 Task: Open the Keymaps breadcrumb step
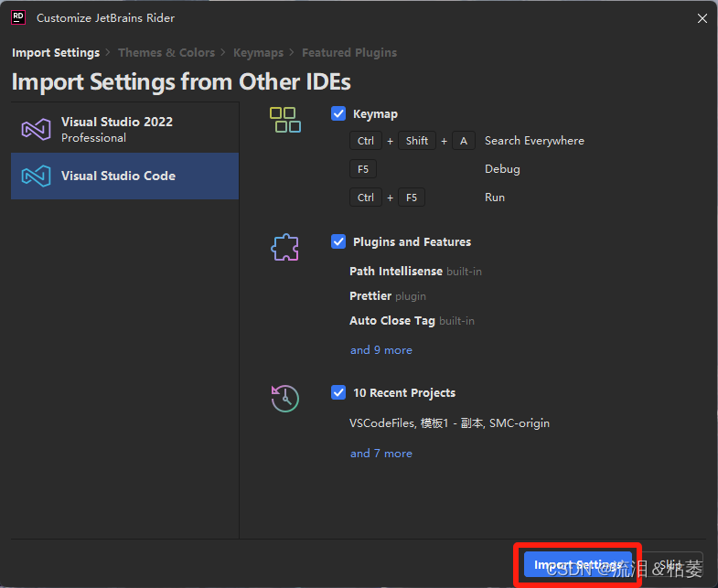(x=258, y=53)
